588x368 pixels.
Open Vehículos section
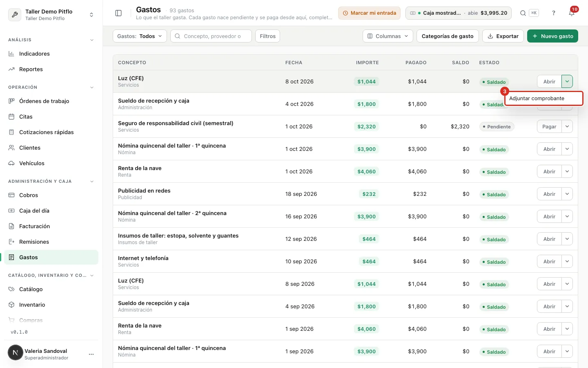tap(51, 163)
